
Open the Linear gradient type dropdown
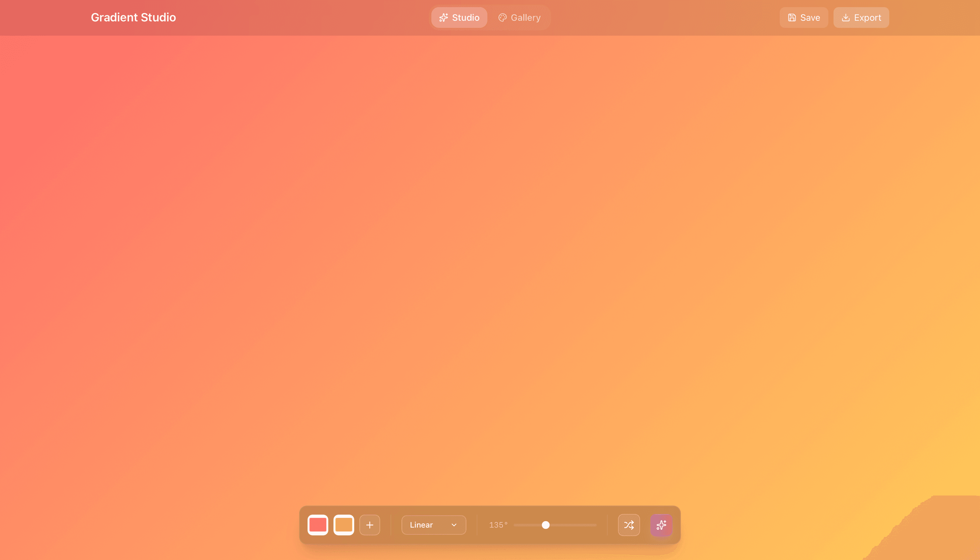(434, 525)
